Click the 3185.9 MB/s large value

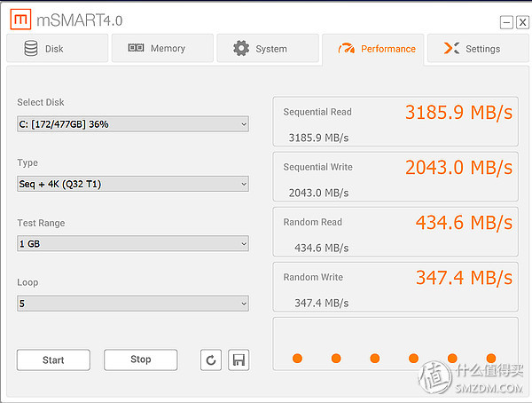pos(458,113)
